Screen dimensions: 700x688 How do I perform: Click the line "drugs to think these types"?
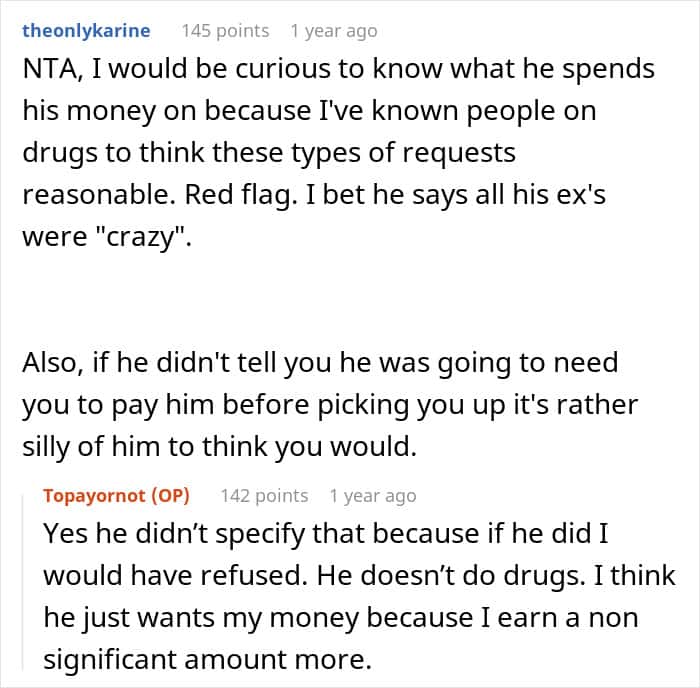point(269,153)
